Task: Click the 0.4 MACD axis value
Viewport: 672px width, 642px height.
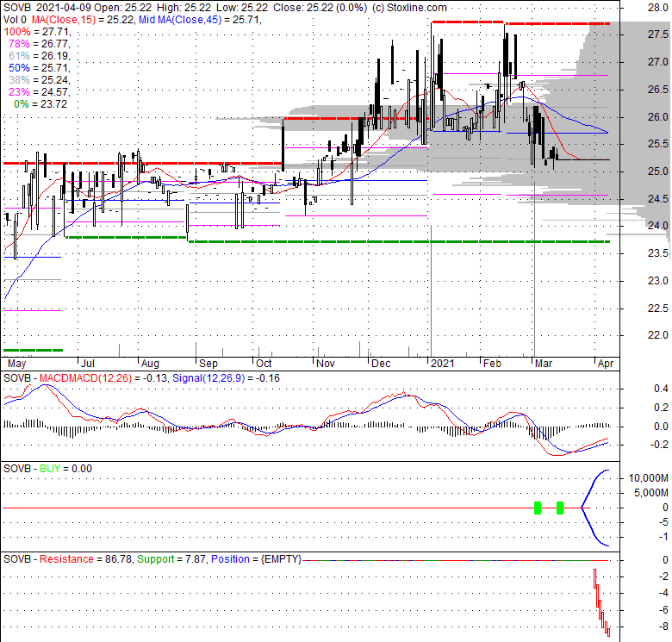Action: click(662, 389)
